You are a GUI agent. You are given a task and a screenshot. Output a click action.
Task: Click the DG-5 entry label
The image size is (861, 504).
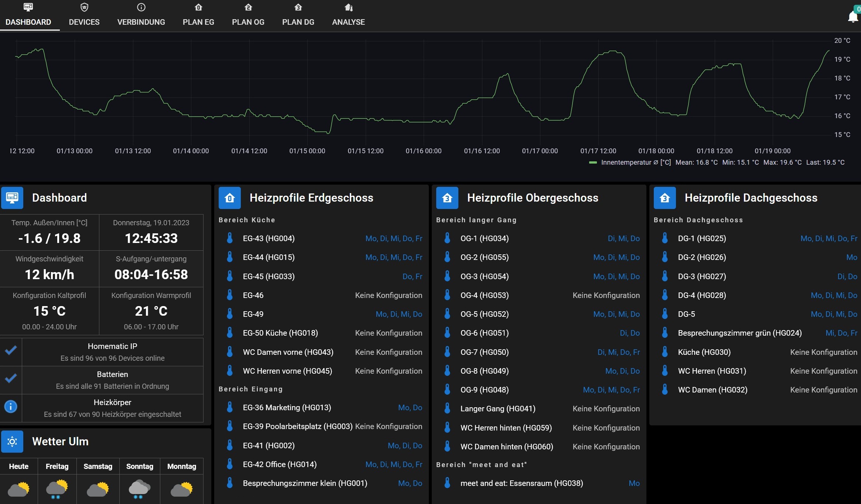coord(686,314)
